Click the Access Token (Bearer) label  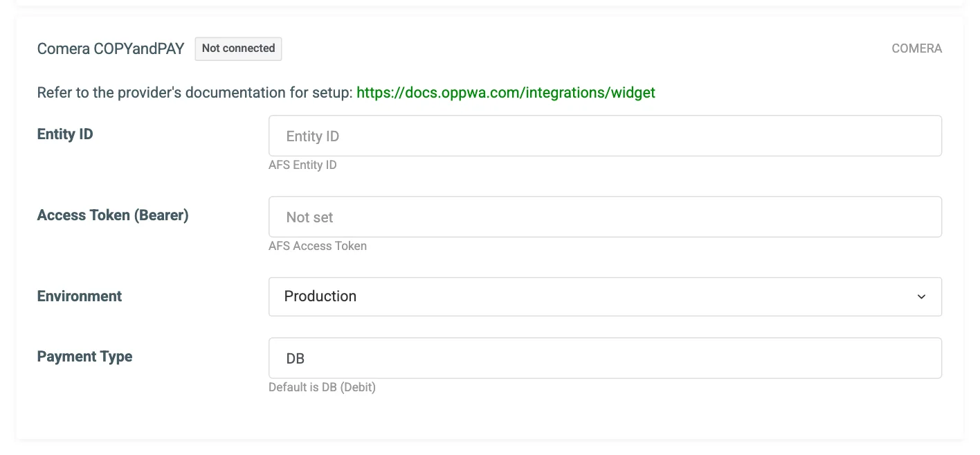[113, 215]
